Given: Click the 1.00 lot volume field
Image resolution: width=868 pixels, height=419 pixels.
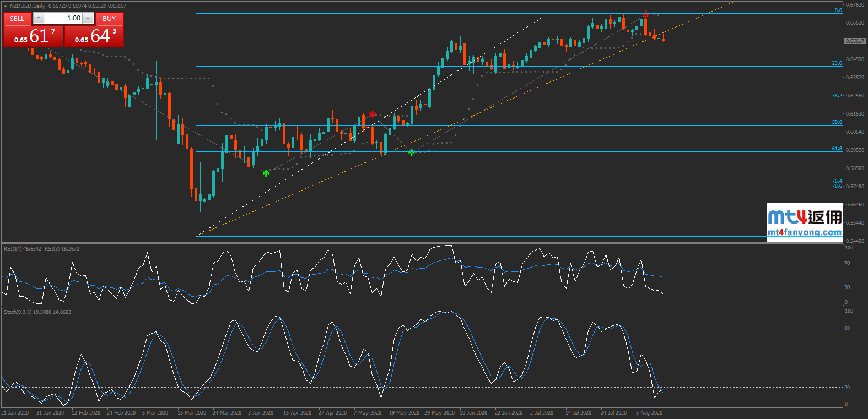Looking at the screenshot, I should (63, 19).
